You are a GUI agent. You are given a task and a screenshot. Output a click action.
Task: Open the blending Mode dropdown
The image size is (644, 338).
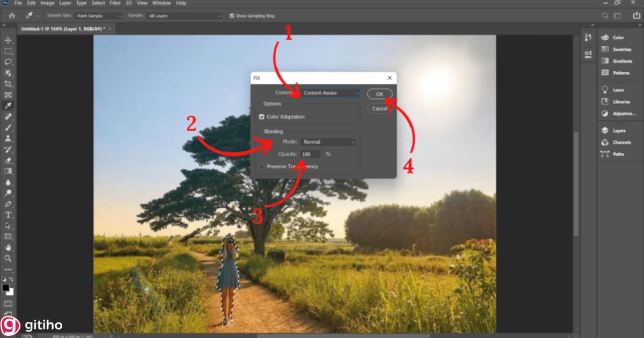pyautogui.click(x=327, y=142)
